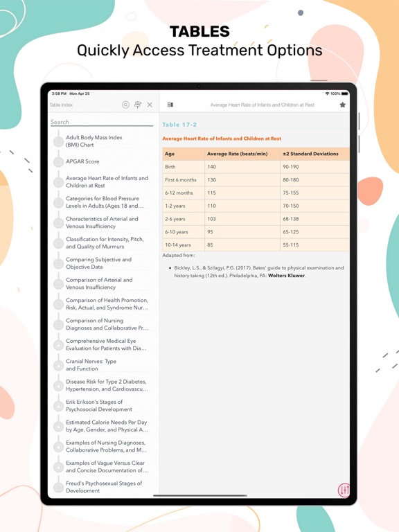Toggle the sidebar layout icon in the content header

pos(170,105)
